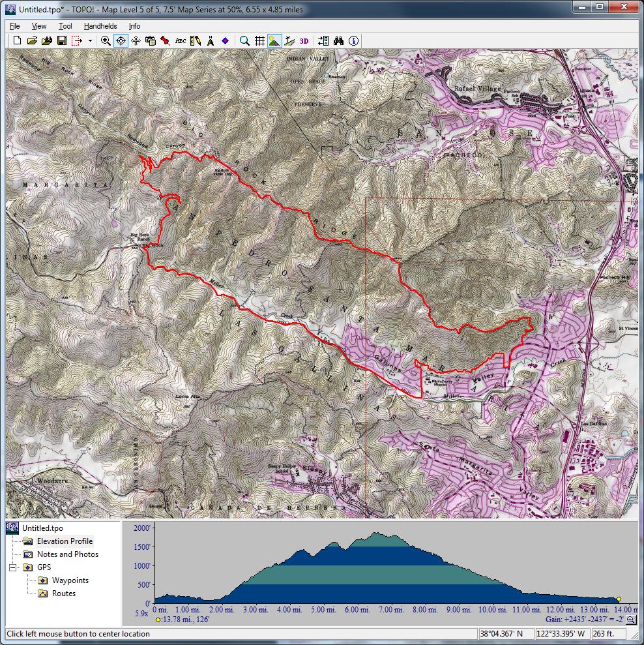Open dropdown arrow beside export icon

pyautogui.click(x=90, y=40)
